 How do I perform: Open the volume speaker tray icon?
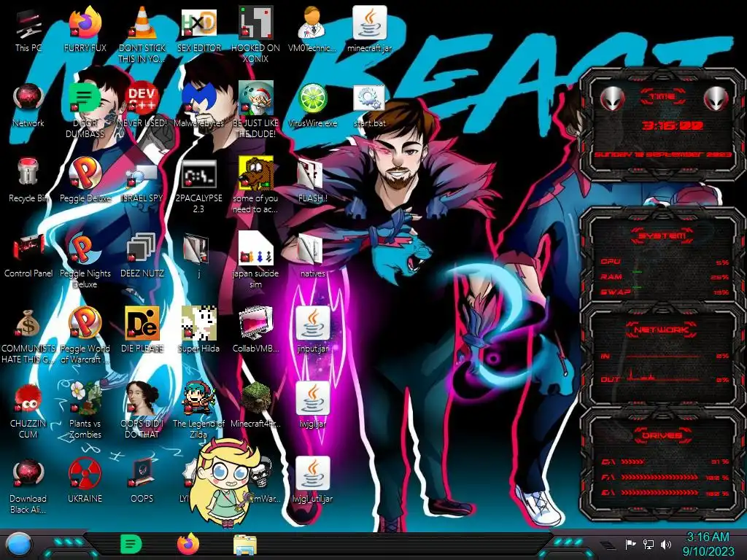click(666, 544)
